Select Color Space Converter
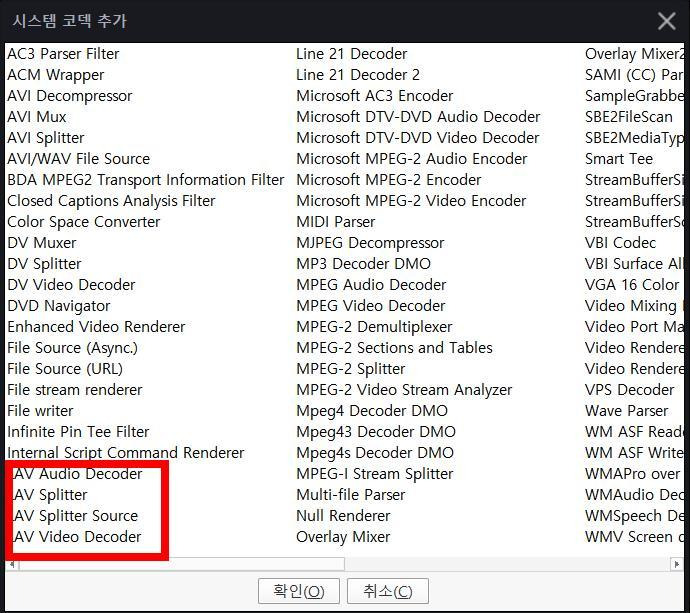The width and height of the screenshot is (690, 613). pyautogui.click(x=84, y=222)
